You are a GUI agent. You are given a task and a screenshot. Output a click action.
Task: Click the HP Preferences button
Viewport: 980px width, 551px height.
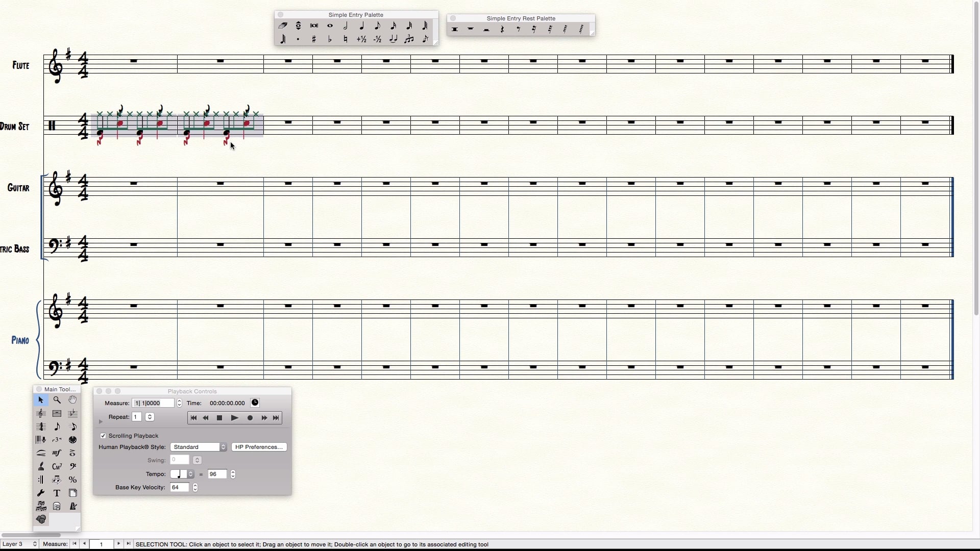tap(259, 447)
